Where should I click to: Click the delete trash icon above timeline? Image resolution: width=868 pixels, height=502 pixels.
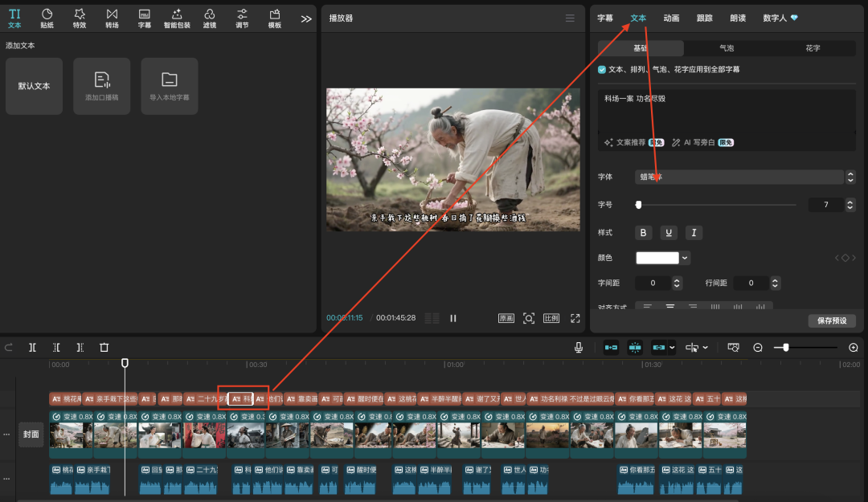tap(104, 347)
